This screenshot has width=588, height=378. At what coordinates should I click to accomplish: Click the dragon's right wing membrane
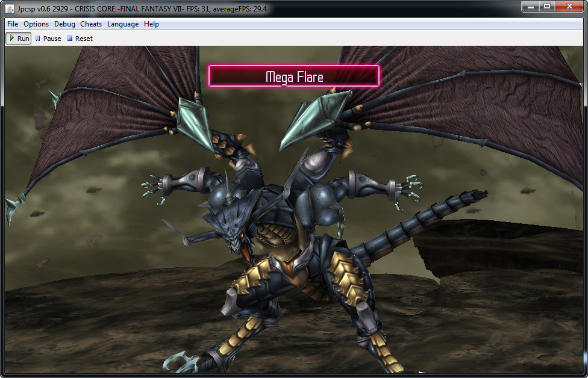(x=470, y=90)
